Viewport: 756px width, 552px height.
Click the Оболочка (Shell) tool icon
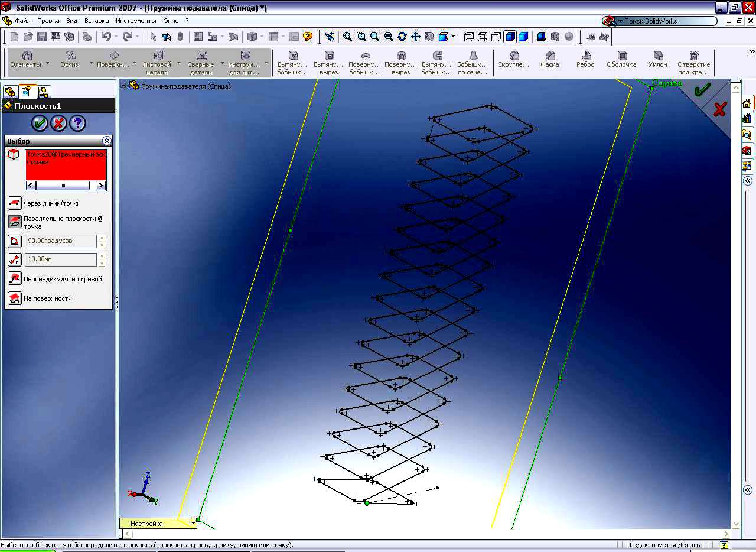coord(621,59)
